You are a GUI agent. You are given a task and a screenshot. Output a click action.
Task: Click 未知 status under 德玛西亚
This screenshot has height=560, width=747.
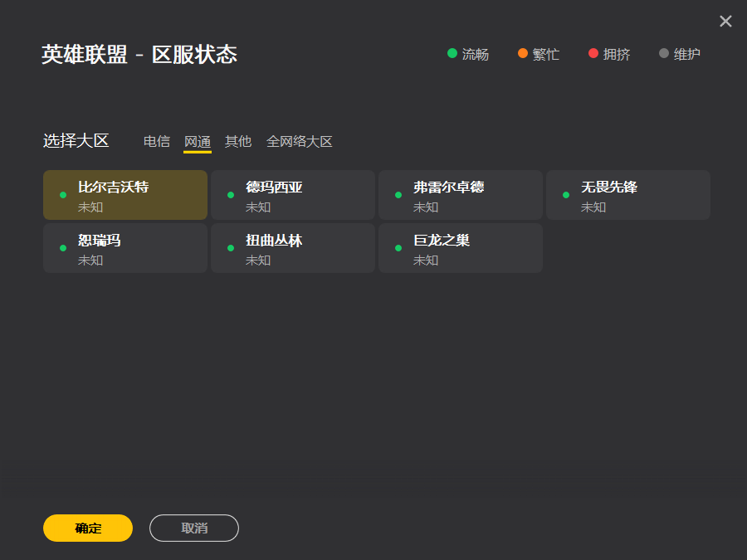[258, 207]
